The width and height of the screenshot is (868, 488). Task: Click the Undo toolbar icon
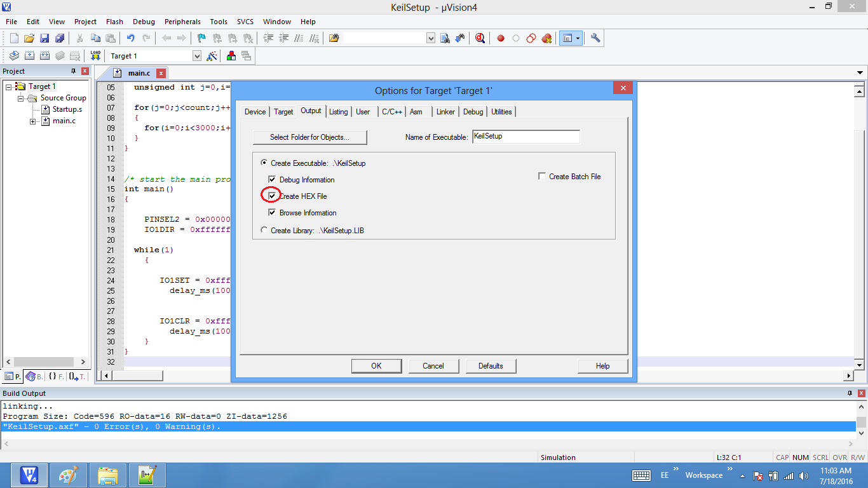tap(130, 38)
